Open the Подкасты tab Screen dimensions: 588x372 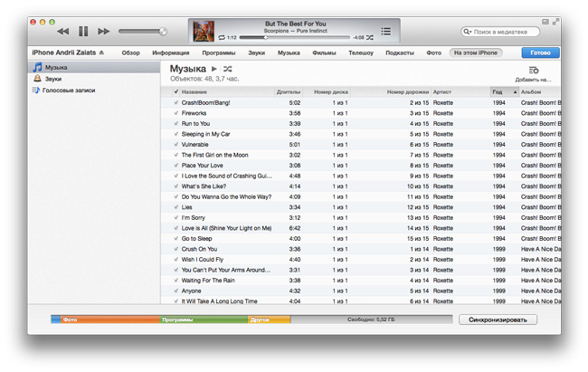(400, 52)
